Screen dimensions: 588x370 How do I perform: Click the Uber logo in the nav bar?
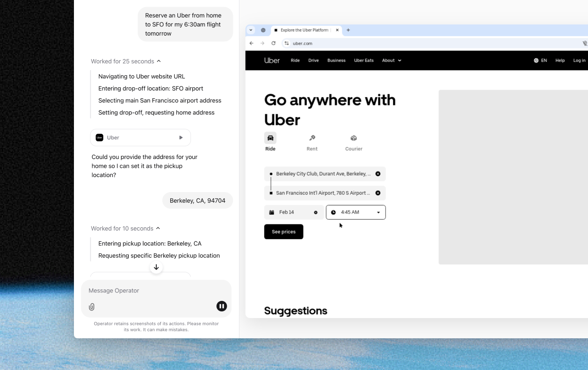click(272, 60)
